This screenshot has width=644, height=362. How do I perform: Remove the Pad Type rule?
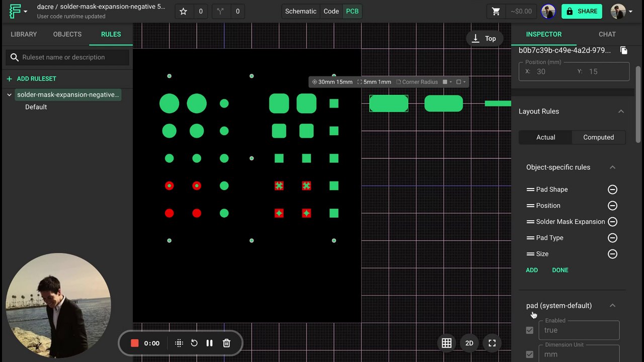612,238
